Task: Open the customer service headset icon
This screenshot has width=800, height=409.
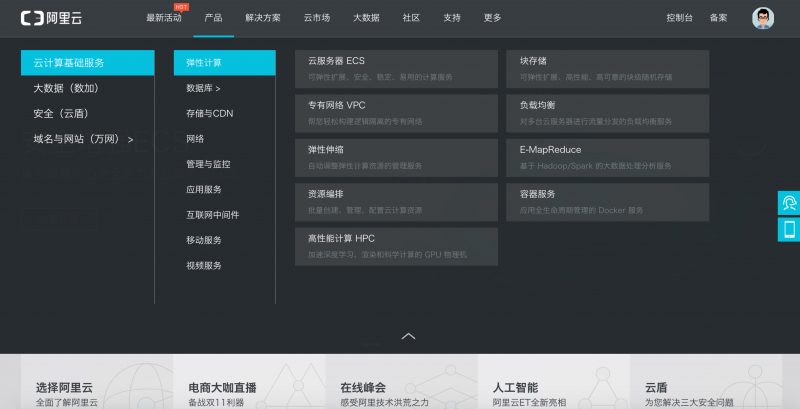Action: pos(789,203)
